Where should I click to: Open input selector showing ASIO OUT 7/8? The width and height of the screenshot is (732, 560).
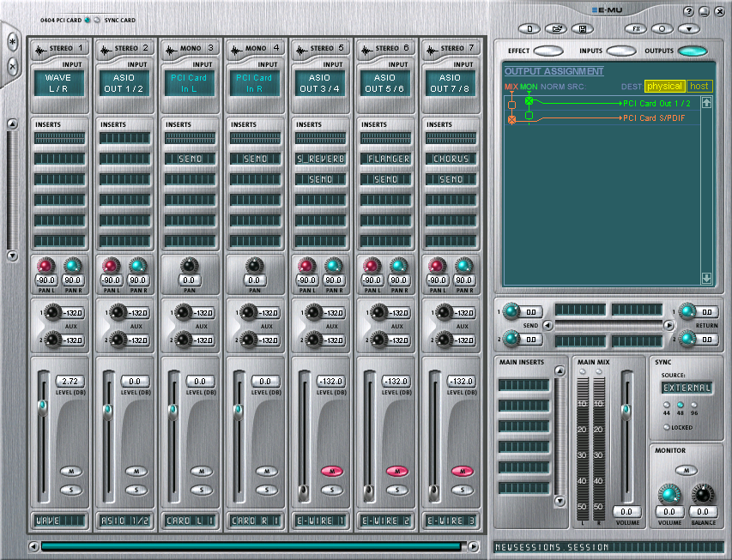point(451,83)
